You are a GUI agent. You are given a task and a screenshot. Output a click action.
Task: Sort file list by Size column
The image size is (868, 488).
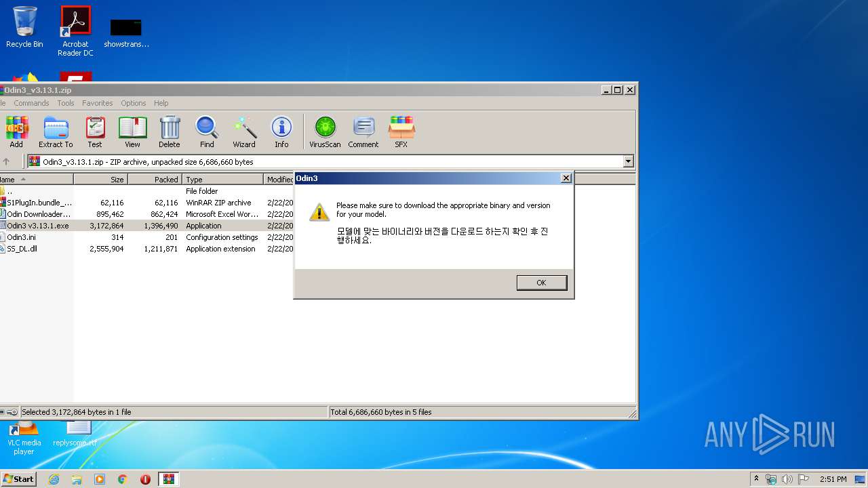100,180
